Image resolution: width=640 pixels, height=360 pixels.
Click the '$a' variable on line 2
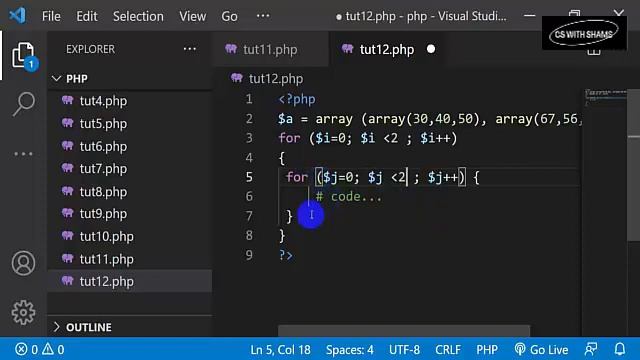tap(285, 119)
